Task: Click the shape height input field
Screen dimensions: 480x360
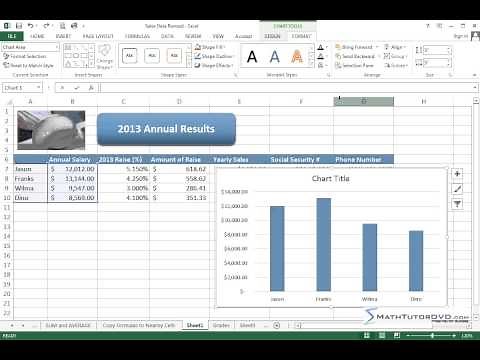Action: [x=436, y=51]
